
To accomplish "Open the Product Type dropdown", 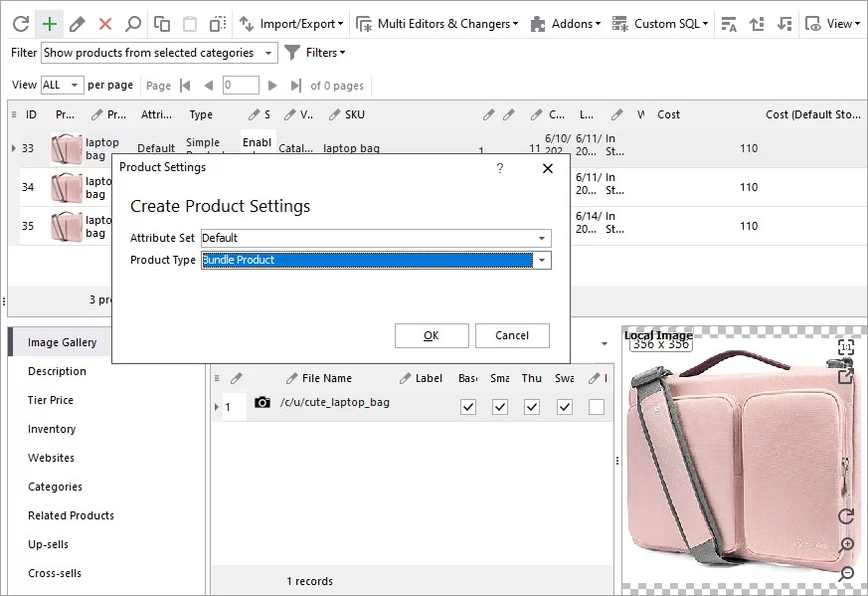I will [542, 261].
